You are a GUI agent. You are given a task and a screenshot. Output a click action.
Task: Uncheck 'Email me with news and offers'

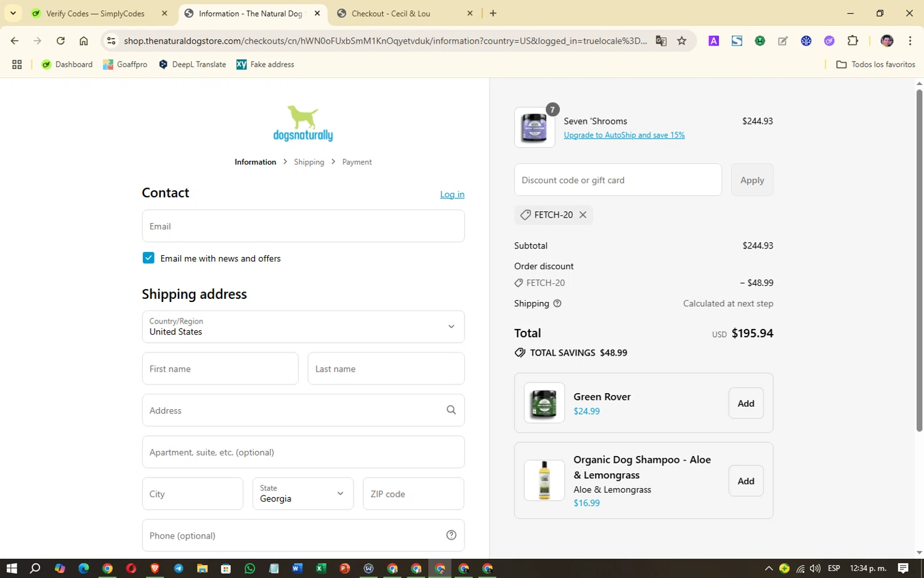(x=148, y=258)
